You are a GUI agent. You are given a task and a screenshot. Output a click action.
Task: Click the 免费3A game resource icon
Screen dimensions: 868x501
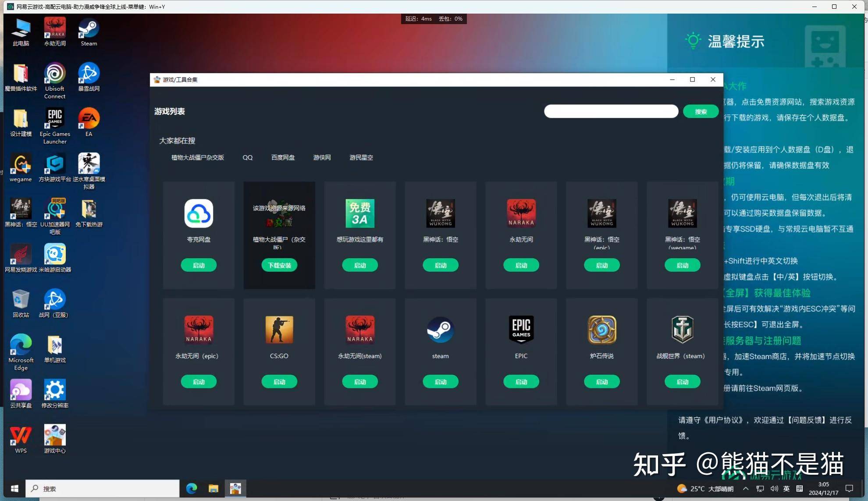(359, 213)
